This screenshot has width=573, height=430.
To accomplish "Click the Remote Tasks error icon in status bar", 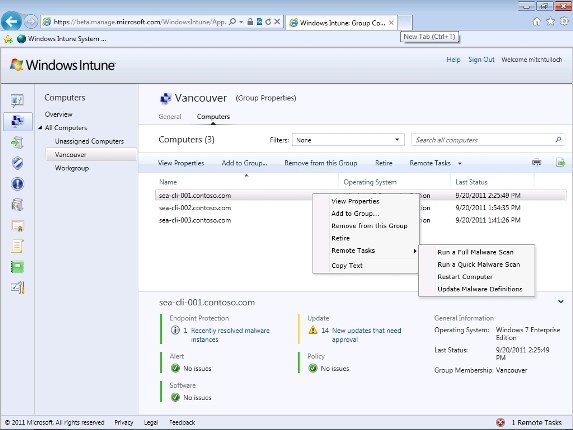I will pos(500,422).
